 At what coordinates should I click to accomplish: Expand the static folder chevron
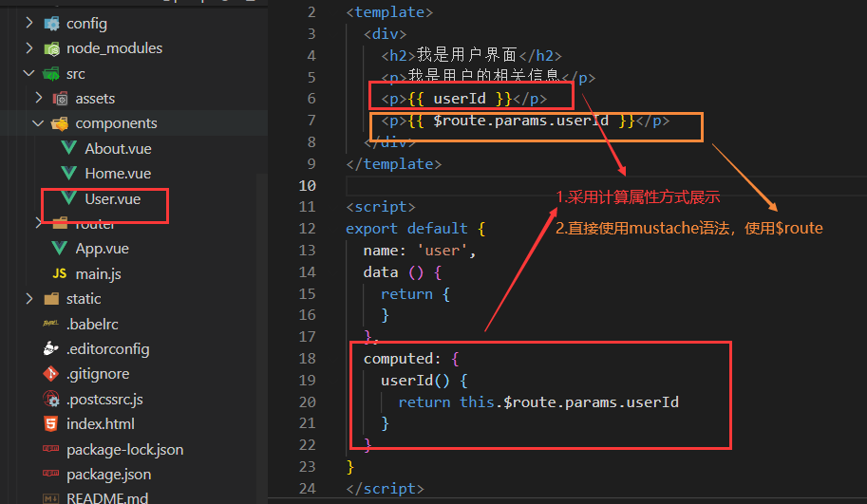pyautogui.click(x=29, y=298)
